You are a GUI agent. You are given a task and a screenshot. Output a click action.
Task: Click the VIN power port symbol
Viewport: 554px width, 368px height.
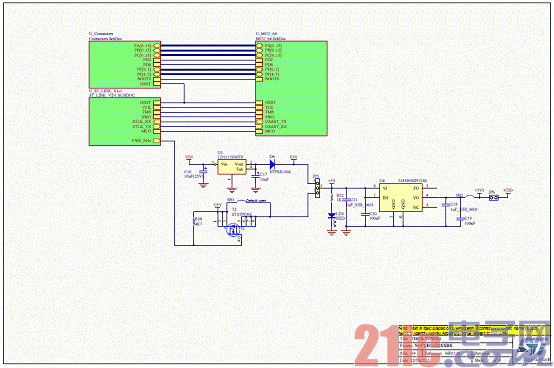(x=189, y=160)
